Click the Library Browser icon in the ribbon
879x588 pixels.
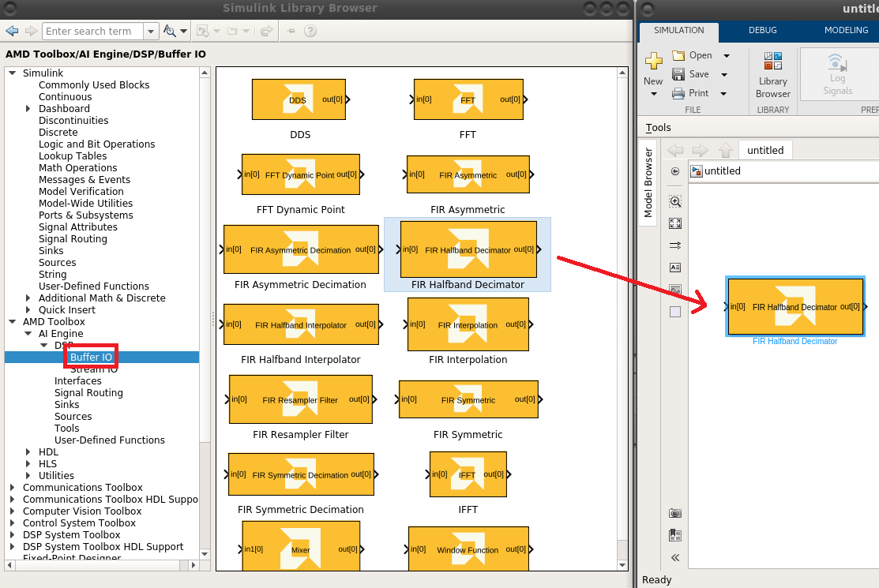tap(772, 75)
